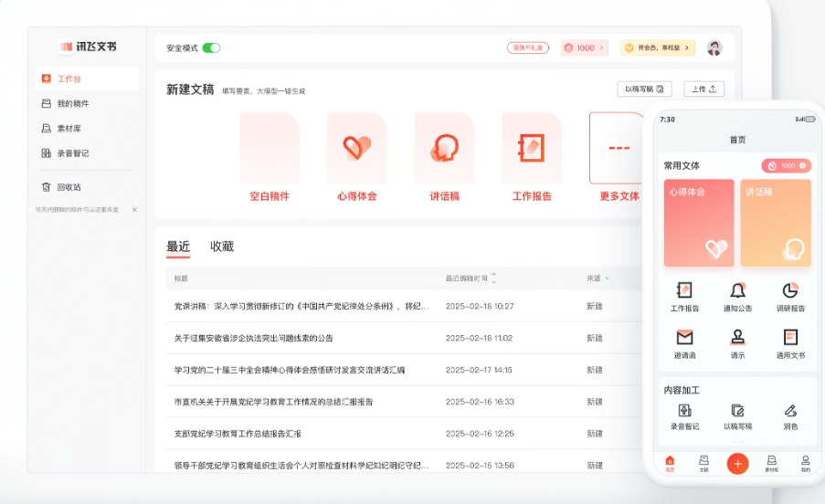825x504 pixels.
Task: Tap the phone 讲话稿 orange card
Action: tap(776, 223)
